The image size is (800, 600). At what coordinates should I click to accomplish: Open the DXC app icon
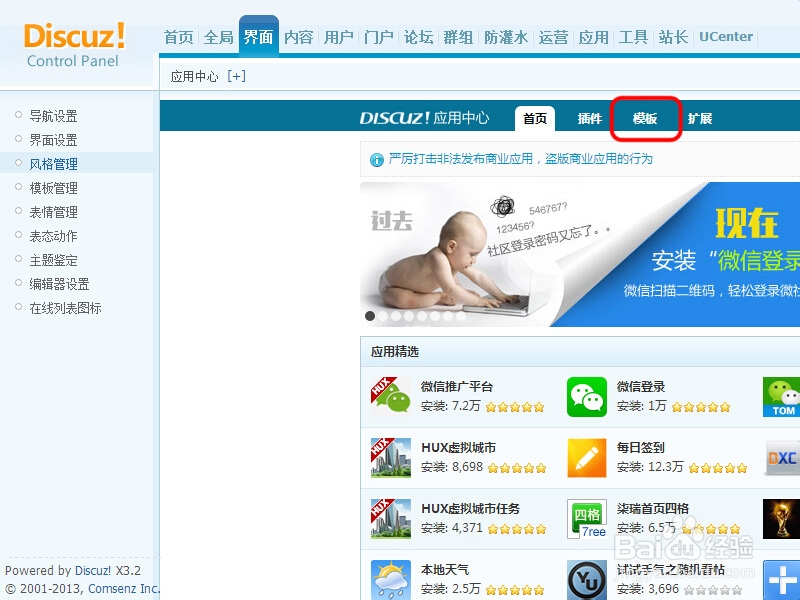pos(781,458)
